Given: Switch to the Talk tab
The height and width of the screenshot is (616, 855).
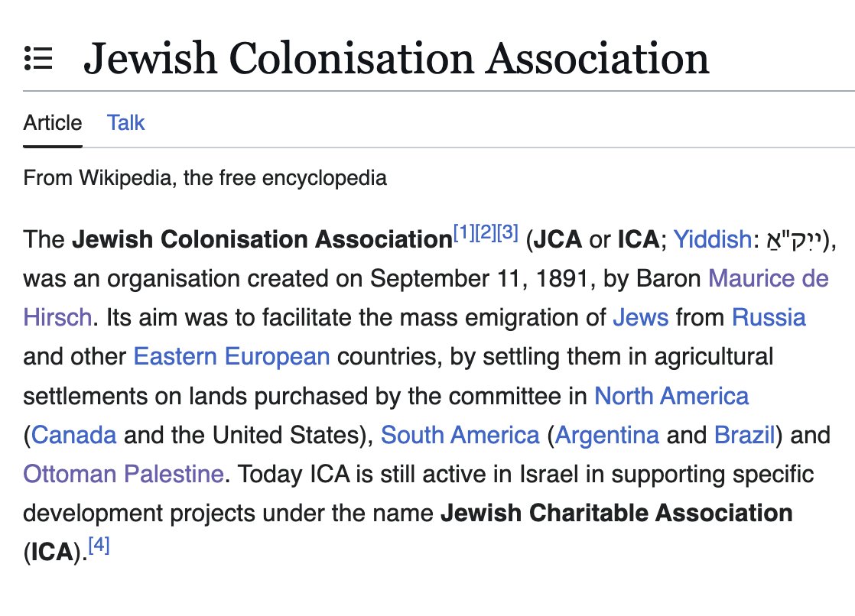Looking at the screenshot, I should 126,123.
